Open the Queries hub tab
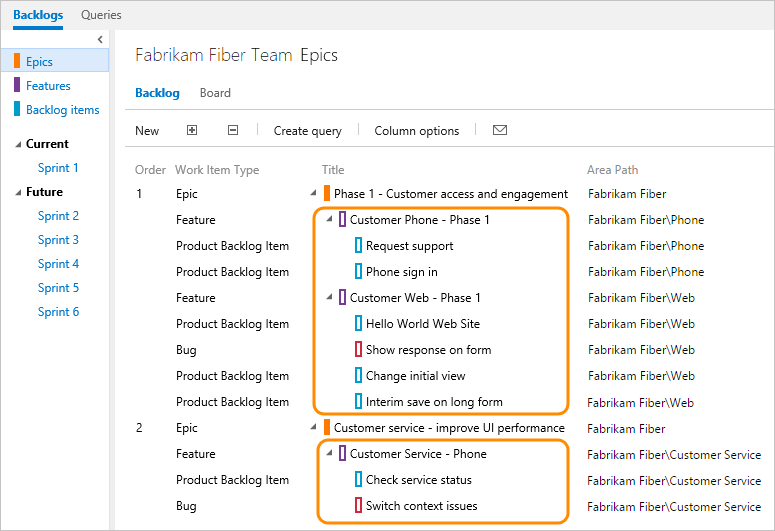The width and height of the screenshot is (775, 531). point(101,15)
